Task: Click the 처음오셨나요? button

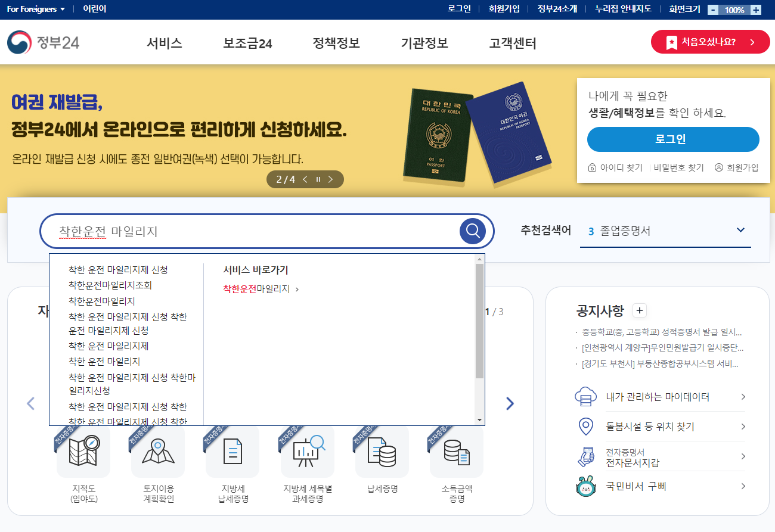Action: tap(710, 42)
